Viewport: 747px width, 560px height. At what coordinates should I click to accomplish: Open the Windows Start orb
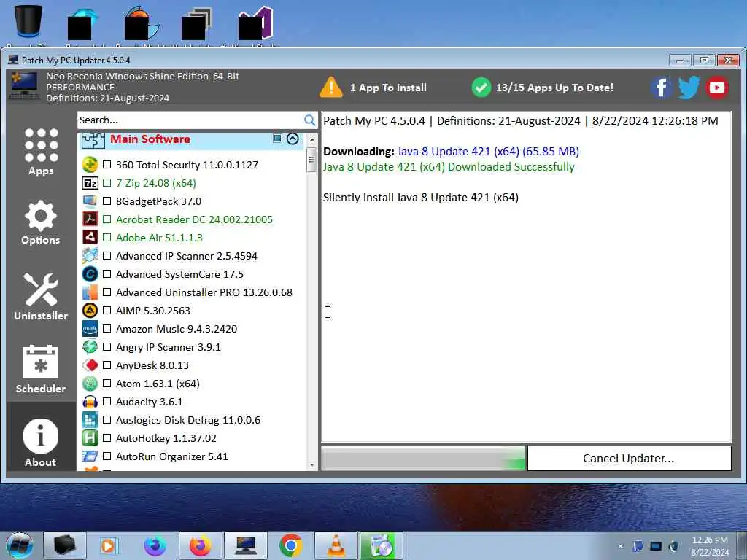[x=20, y=545]
